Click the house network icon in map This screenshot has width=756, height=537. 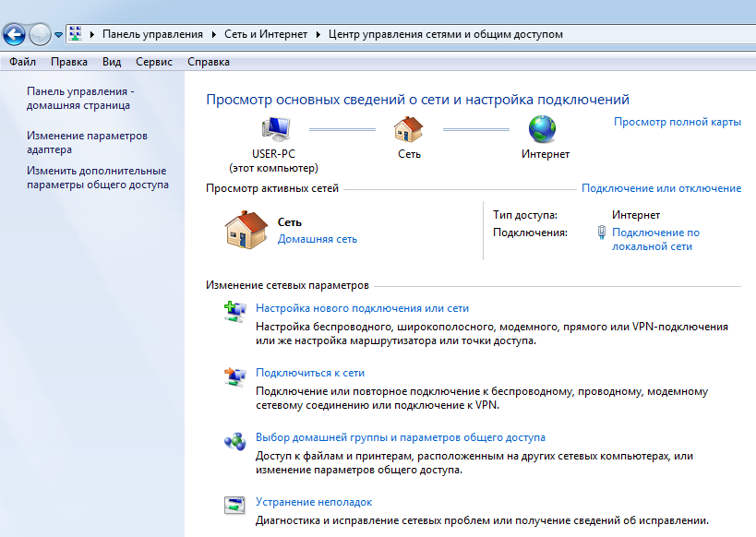pyautogui.click(x=408, y=129)
